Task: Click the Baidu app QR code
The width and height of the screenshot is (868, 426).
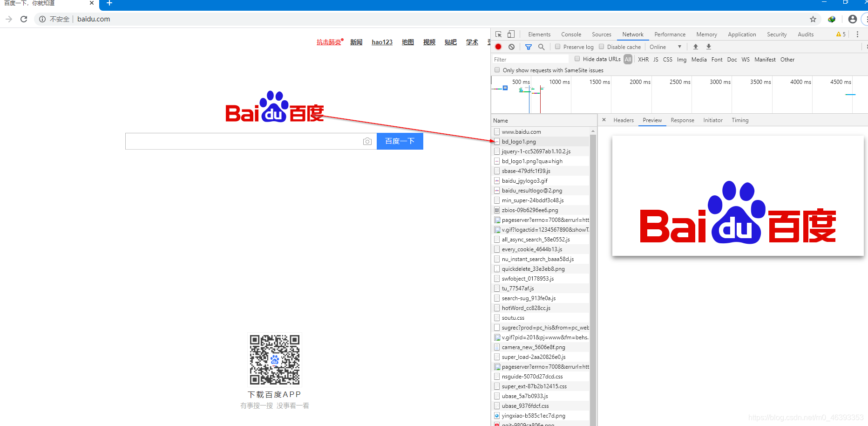Action: pyautogui.click(x=275, y=359)
